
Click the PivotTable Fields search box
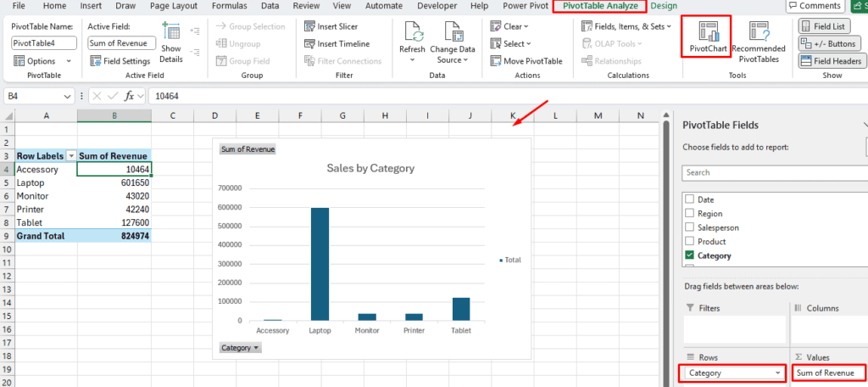[x=775, y=172]
